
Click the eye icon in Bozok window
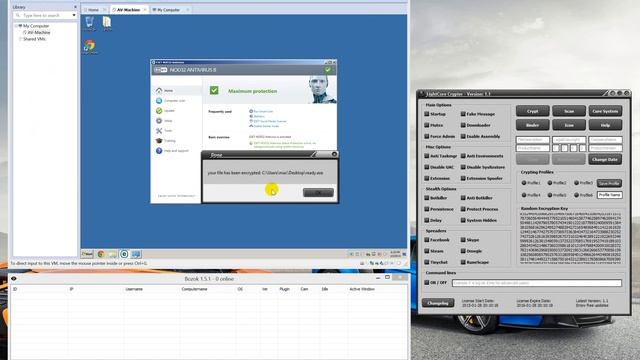pos(13,278)
